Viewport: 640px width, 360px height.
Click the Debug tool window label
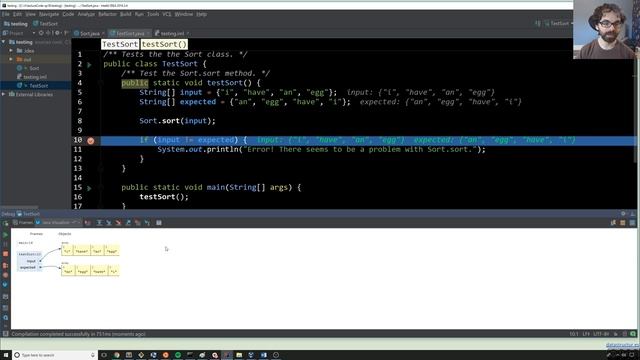click(x=8, y=214)
